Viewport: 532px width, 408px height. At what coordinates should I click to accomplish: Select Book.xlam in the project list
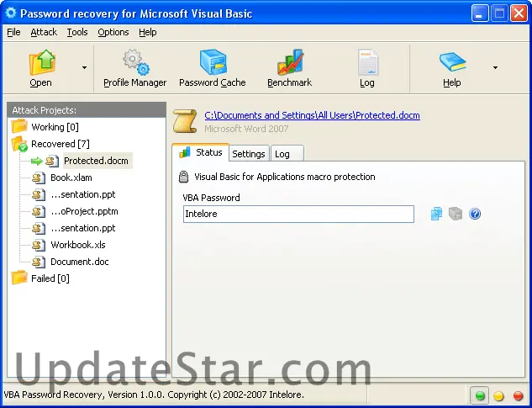tap(71, 178)
